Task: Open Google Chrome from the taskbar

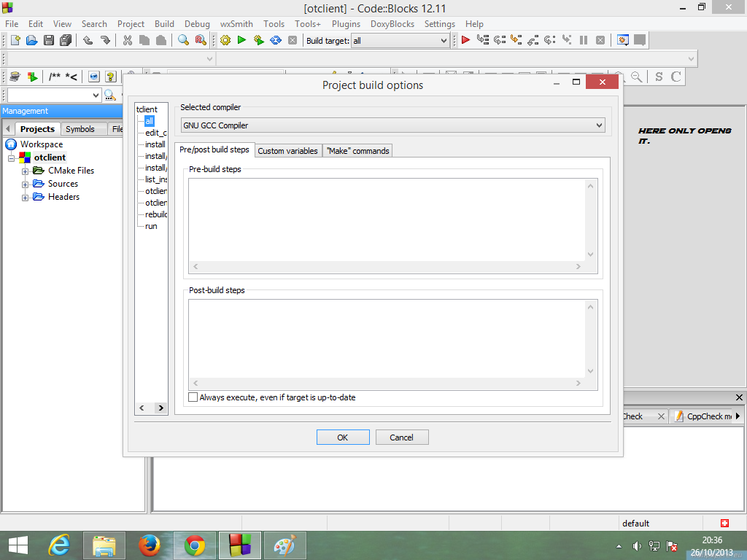Action: click(x=194, y=545)
